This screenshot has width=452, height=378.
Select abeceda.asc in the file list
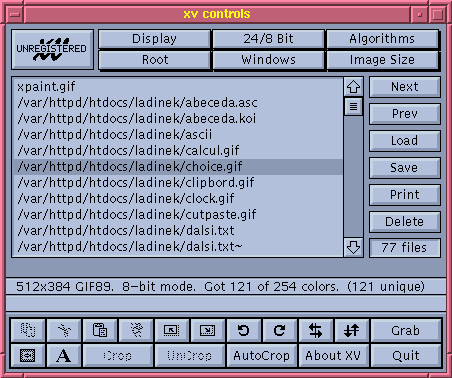click(178, 103)
